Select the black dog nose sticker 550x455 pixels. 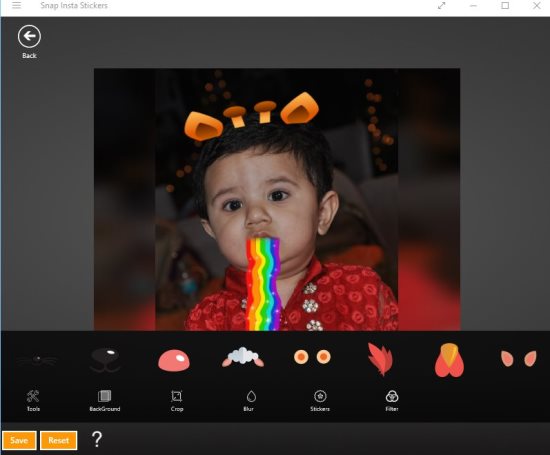105,360
